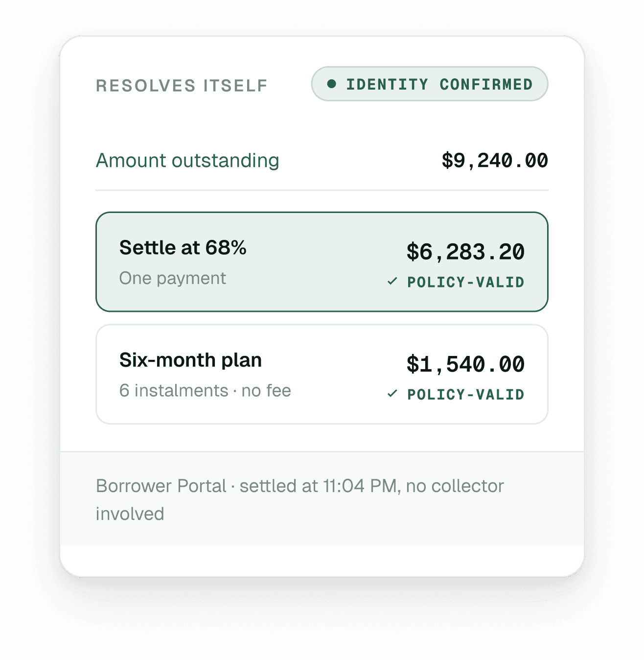Click the Resolves Itself header label
The height and width of the screenshot is (660, 644).
coord(182,86)
